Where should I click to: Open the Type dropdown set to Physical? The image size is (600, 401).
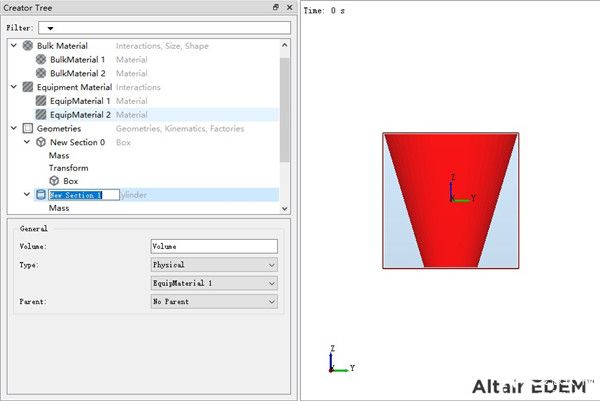tap(214, 265)
